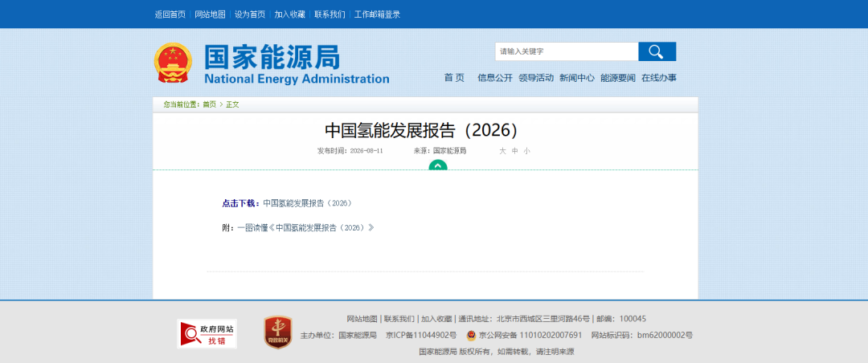This screenshot has height=363, width=868.
Task: Open 联系我们 in the top bar
Action: pos(330,14)
